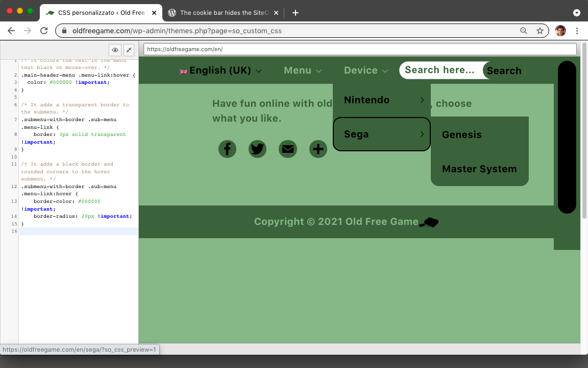Open the Chrome profile avatar

click(x=560, y=31)
